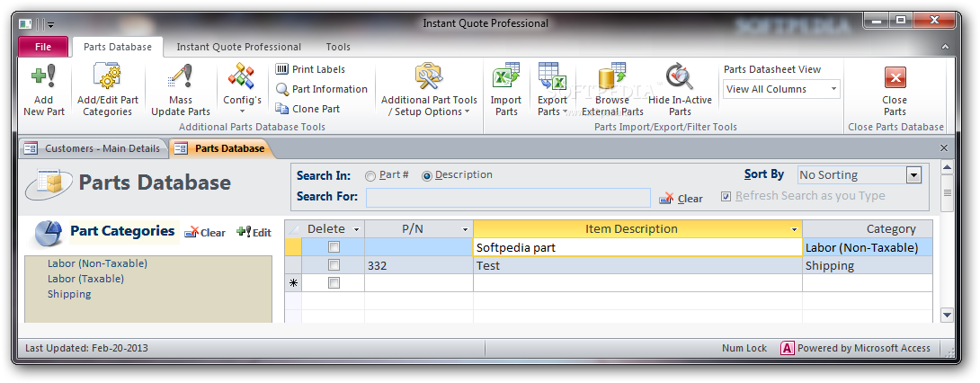This screenshot has height=383, width=980.
Task: Tick Delete checkbox for Softpedia part row
Action: [x=334, y=246]
